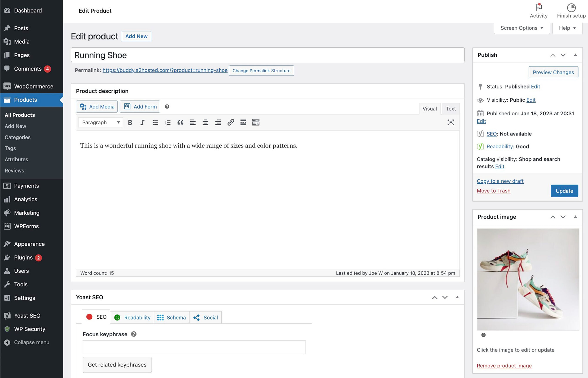Screen dimensions: 588x378
Task: Click the Update button
Action: click(564, 191)
